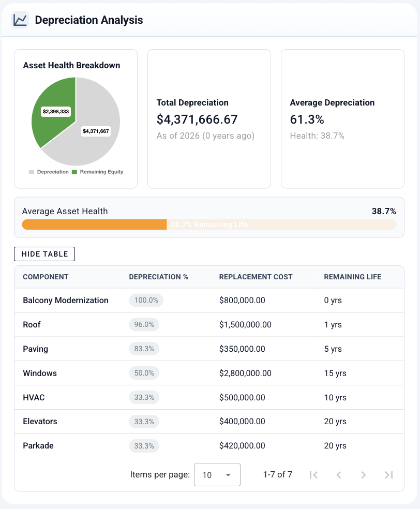
Task: Open the items per page dropdown
Action: [x=217, y=474]
